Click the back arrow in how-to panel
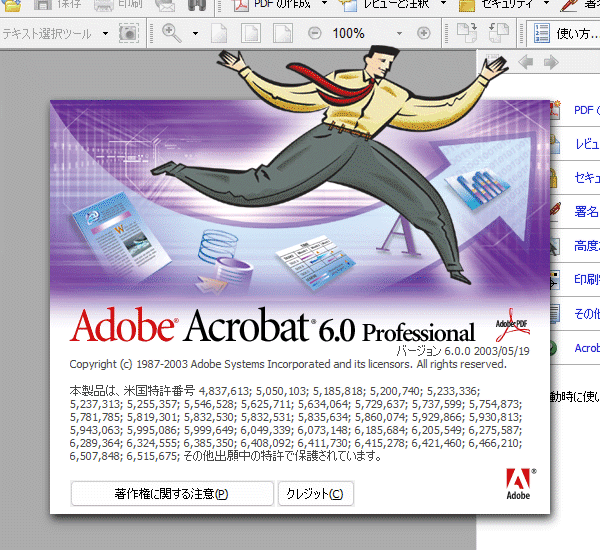600x550 pixels. pyautogui.click(x=525, y=62)
